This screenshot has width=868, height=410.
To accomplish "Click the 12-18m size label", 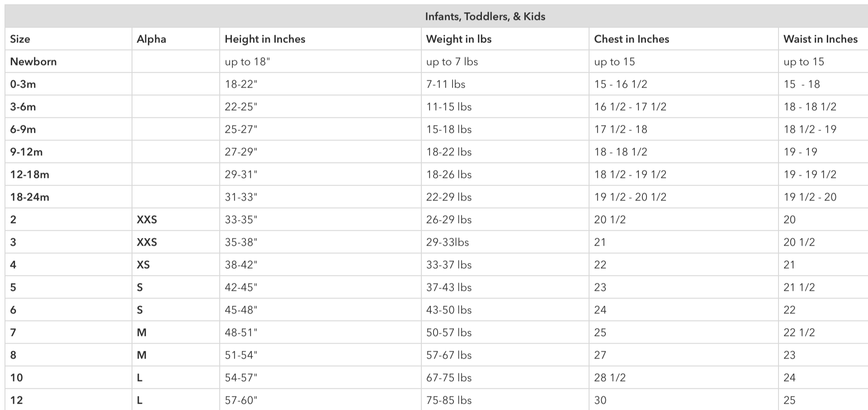I will point(30,175).
